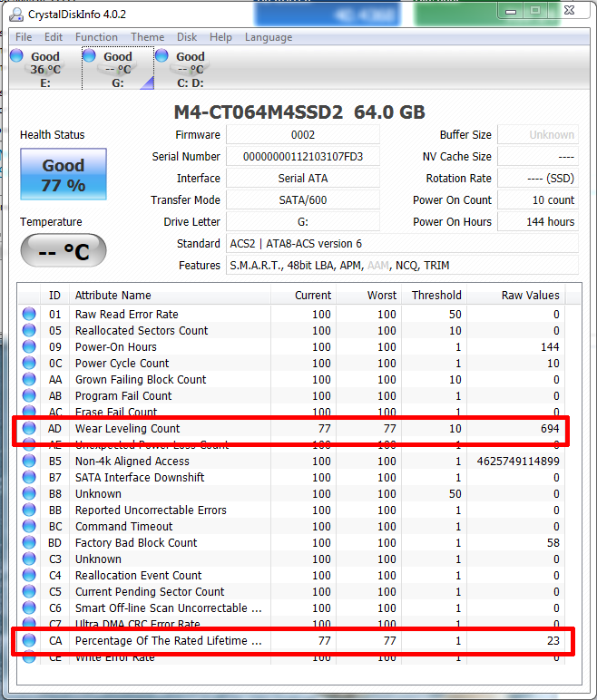Open the Language menu
The image size is (597, 700).
click(269, 37)
